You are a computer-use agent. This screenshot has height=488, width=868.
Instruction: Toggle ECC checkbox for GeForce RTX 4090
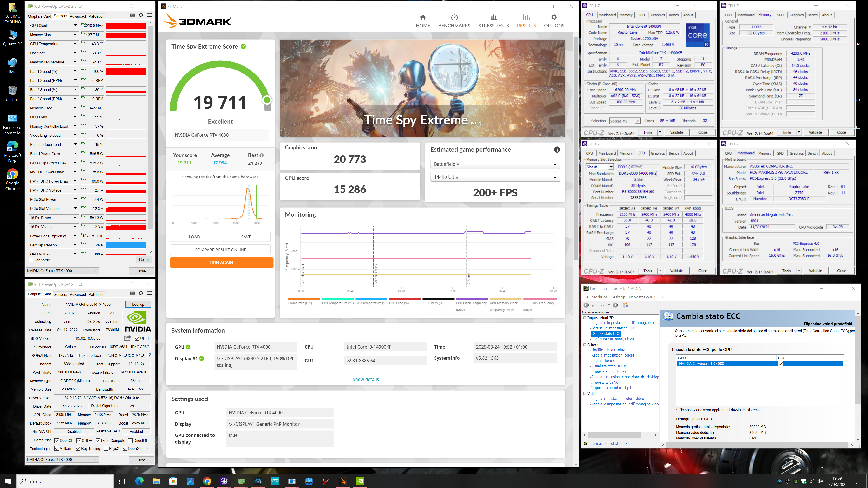[x=780, y=364]
